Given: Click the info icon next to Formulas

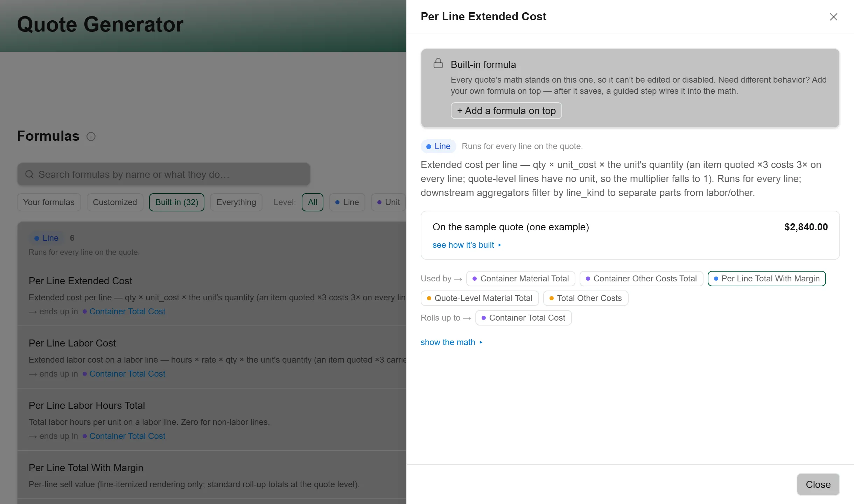Looking at the screenshot, I should pos(91,136).
